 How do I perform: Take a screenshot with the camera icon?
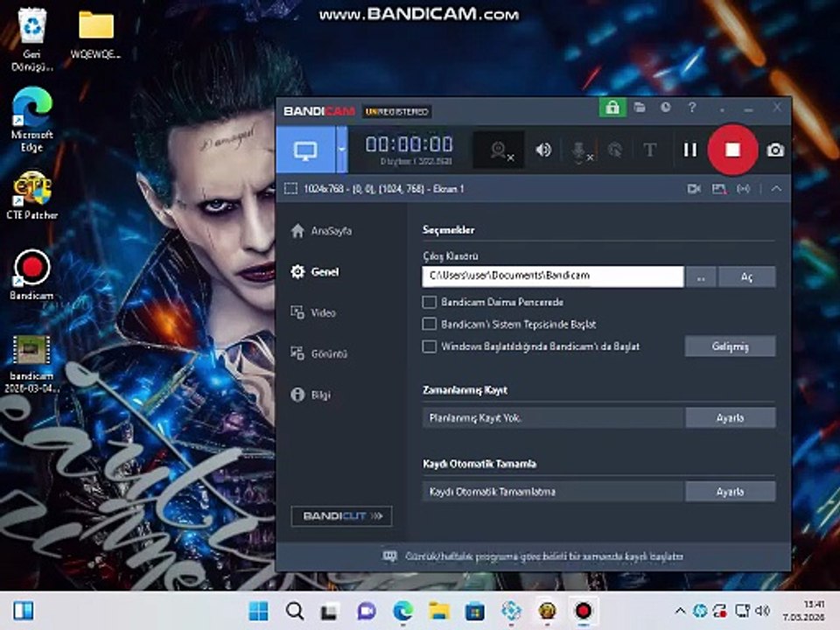[x=775, y=150]
